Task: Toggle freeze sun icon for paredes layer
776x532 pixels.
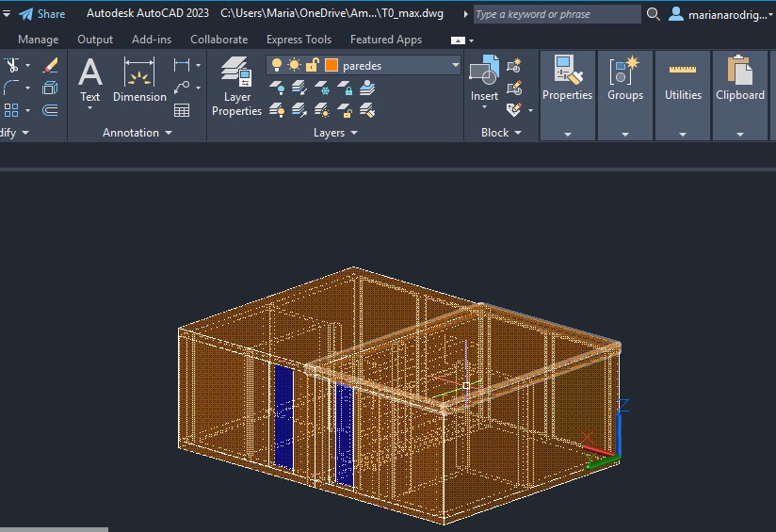Action: click(x=294, y=65)
